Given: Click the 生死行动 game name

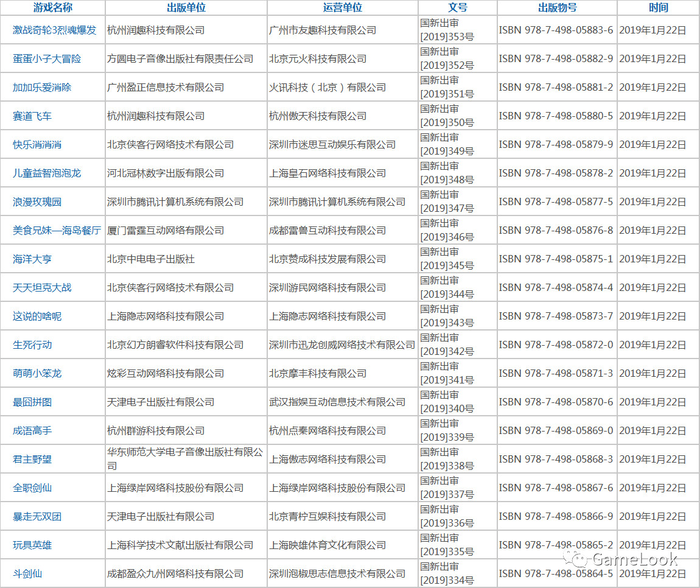Looking at the screenshot, I should (32, 345).
